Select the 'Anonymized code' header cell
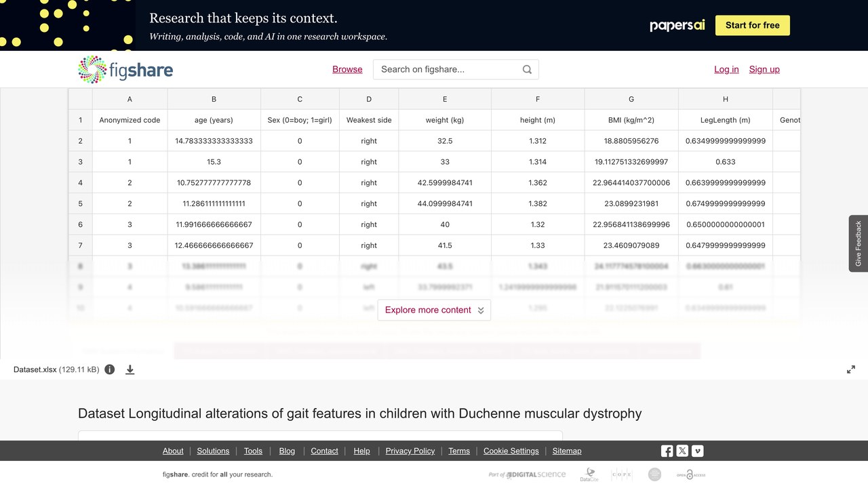 point(130,120)
